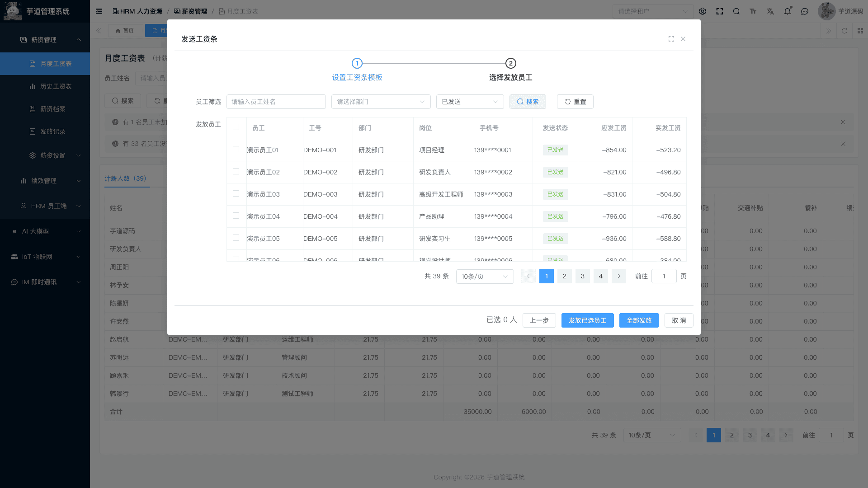The image size is (868, 488).
Task: Click 已发送 tag for 演示员工01
Action: [x=556, y=150]
